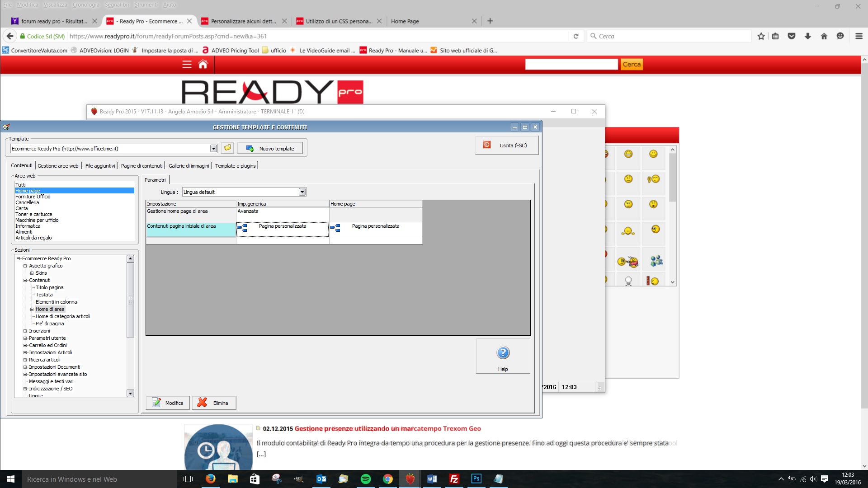Image resolution: width=868 pixels, height=488 pixels.
Task: Click the orange Cerca button
Action: [x=632, y=64]
